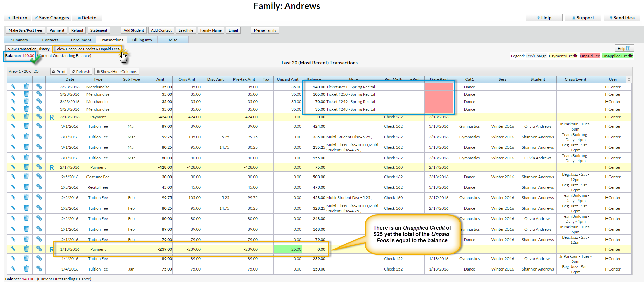Screen dimensions: 644x282
Task: Go to the Enrollment tab
Action: click(x=81, y=40)
